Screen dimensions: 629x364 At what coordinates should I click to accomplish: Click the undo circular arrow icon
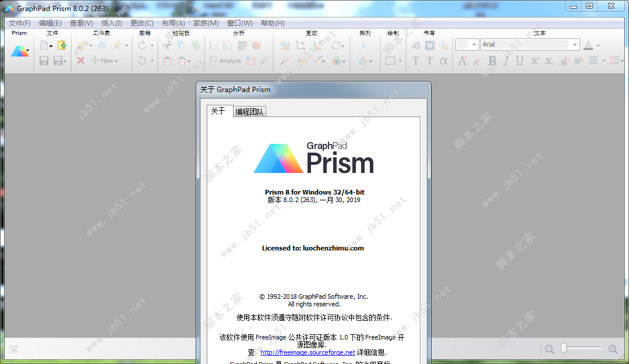(143, 61)
